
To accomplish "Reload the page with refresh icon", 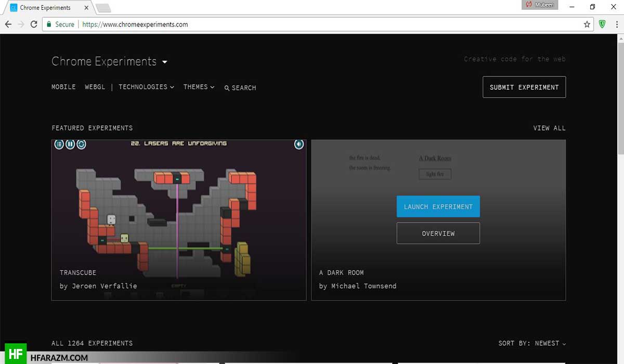I will point(34,24).
